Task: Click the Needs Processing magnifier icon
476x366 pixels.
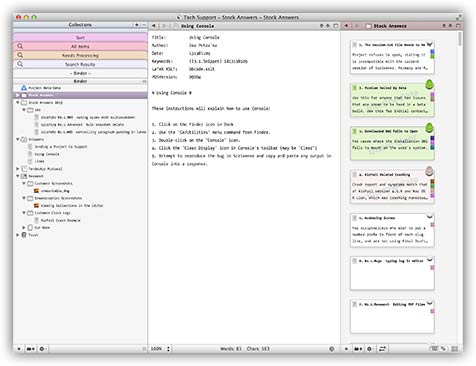Action: click(20, 55)
